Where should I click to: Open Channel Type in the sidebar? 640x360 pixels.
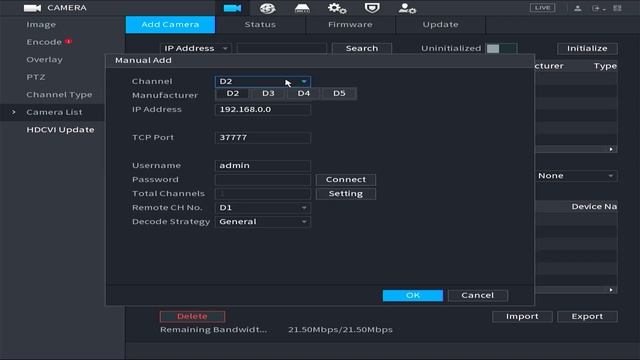(x=59, y=95)
